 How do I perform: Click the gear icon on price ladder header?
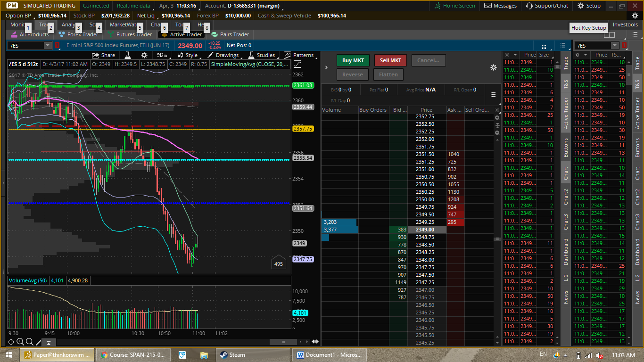(x=497, y=110)
